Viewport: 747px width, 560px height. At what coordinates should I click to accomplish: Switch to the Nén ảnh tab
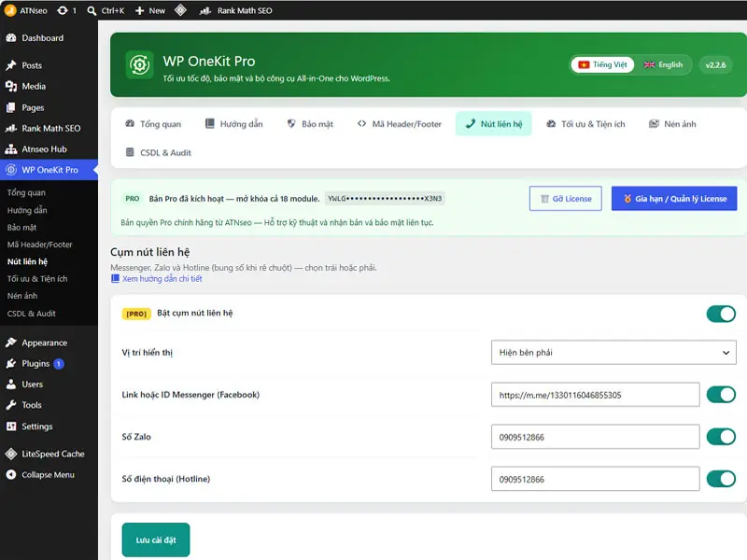tap(672, 124)
